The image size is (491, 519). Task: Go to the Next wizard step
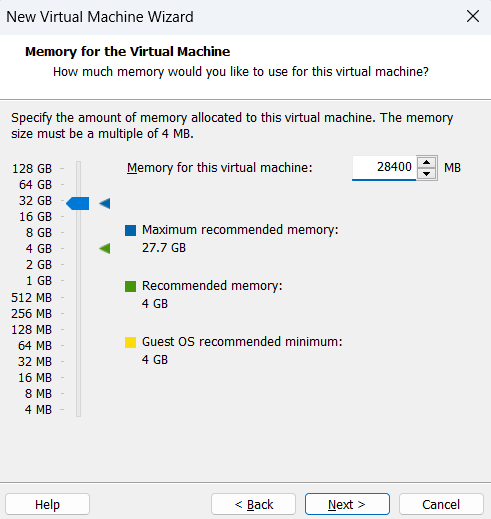(347, 504)
